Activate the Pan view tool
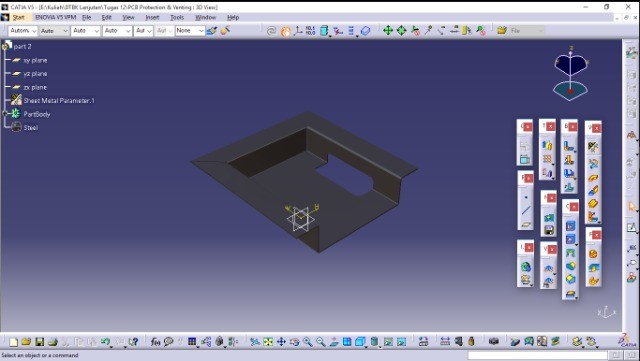Image resolution: width=640 pixels, height=361 pixels. (x=281, y=341)
